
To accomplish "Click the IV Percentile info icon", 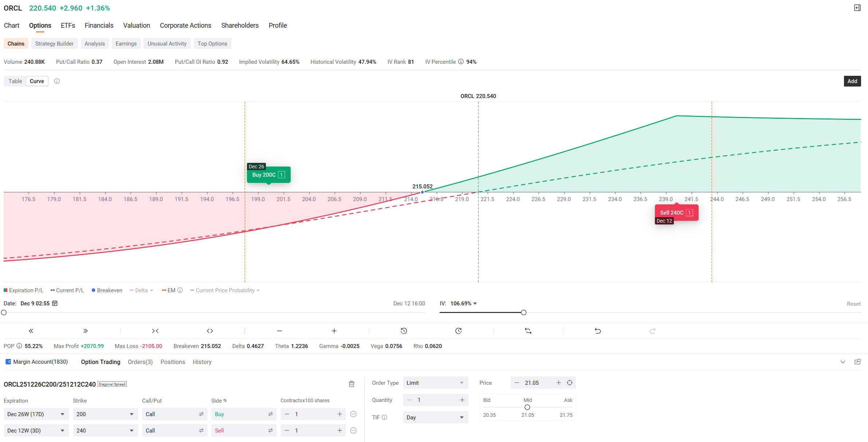I will [461, 62].
